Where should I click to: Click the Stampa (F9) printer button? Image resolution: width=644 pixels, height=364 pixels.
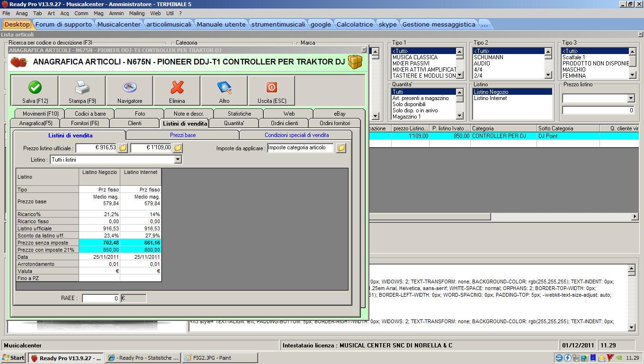(82, 91)
